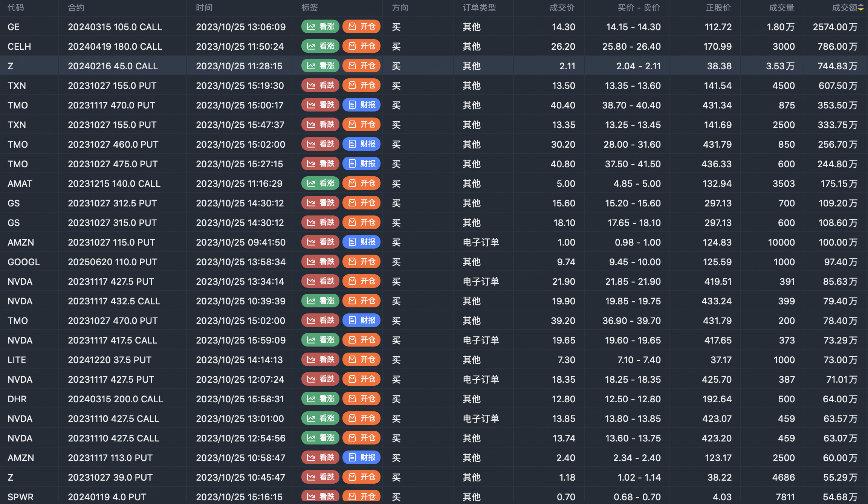This screenshot has height=504, width=868.
Task: Click volume 10000 in the AMZN row
Action: [781, 243]
